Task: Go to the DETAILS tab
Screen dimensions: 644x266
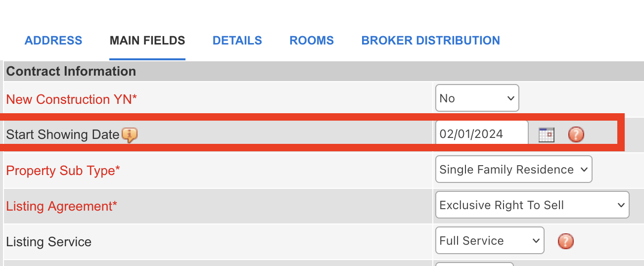Action: click(237, 41)
